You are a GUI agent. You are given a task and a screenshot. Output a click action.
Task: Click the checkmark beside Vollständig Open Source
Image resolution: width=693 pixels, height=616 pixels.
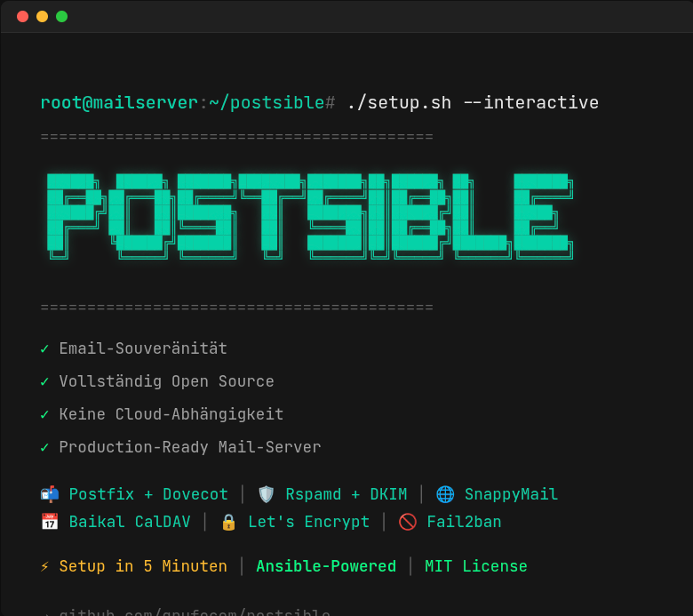(45, 381)
